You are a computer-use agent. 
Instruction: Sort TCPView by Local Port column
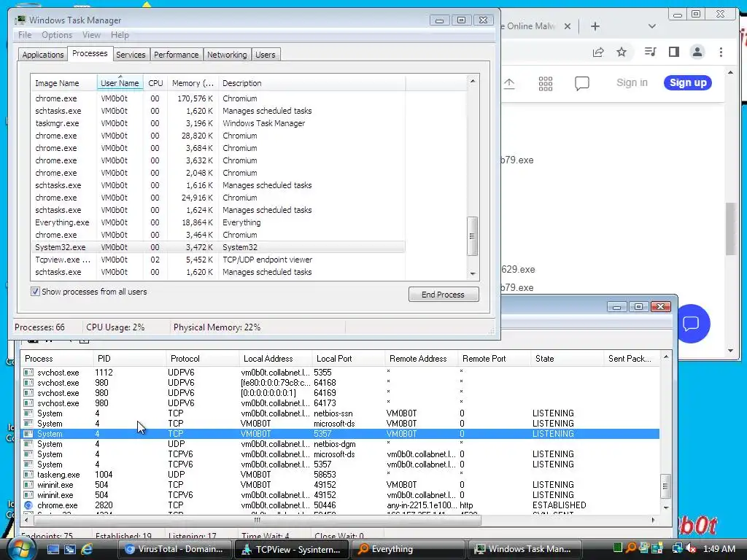[x=348, y=359]
